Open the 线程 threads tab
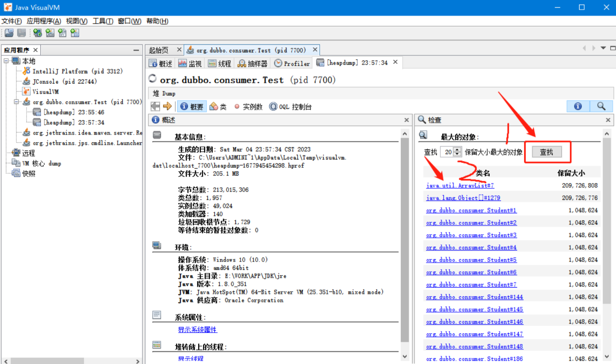This screenshot has height=364, width=616. pos(220,63)
